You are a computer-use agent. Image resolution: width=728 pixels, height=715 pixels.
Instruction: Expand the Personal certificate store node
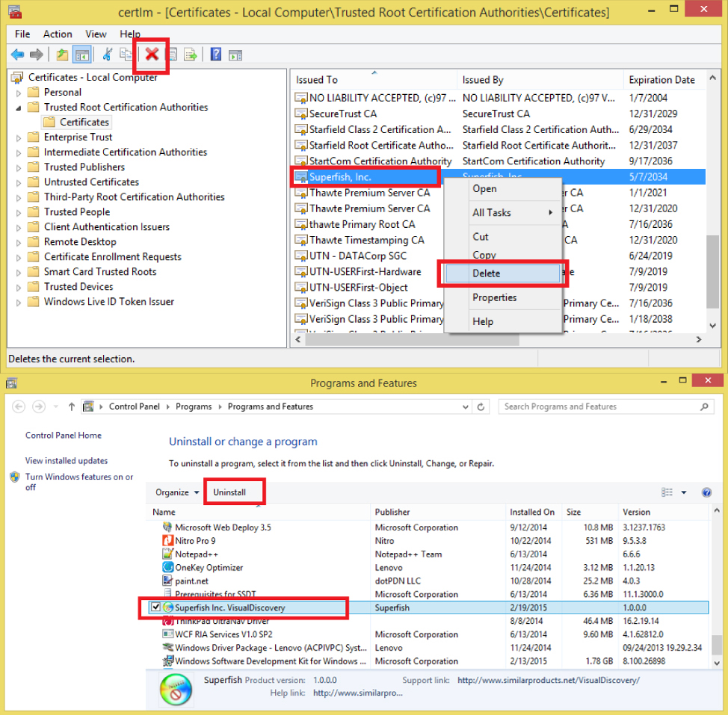click(x=19, y=93)
